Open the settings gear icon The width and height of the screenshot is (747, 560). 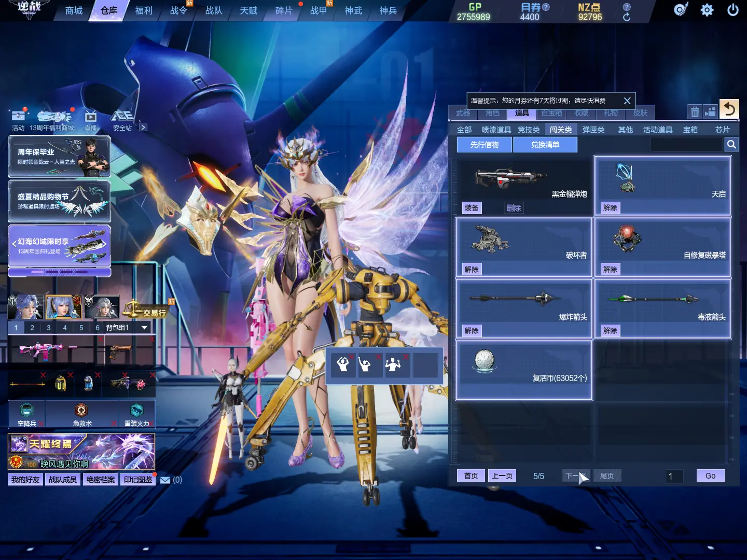point(707,10)
